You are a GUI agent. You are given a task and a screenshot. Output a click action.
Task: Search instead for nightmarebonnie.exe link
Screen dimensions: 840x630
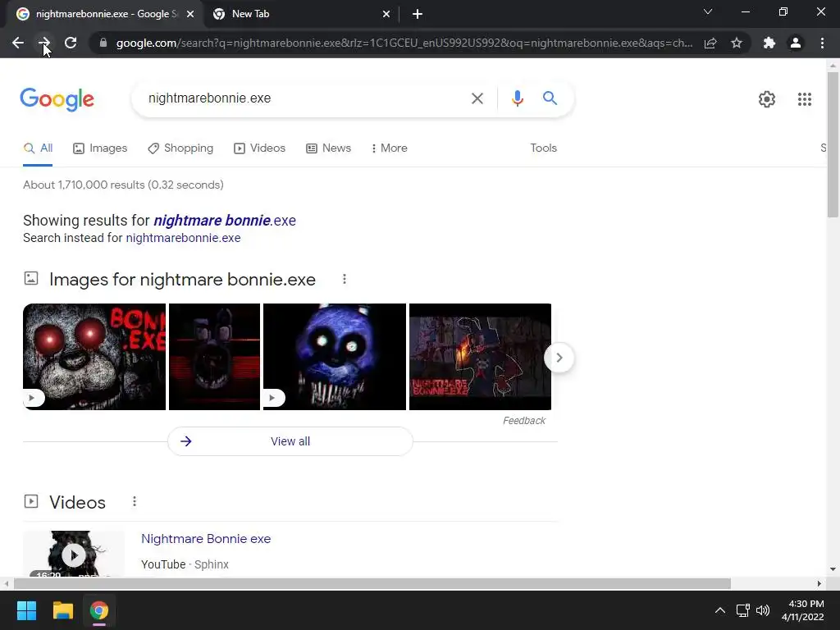[x=183, y=238]
